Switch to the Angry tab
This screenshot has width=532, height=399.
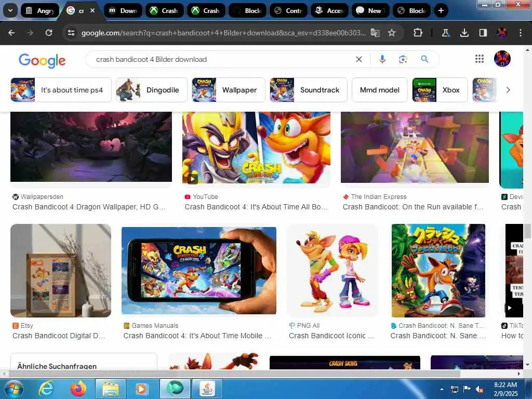point(40,10)
